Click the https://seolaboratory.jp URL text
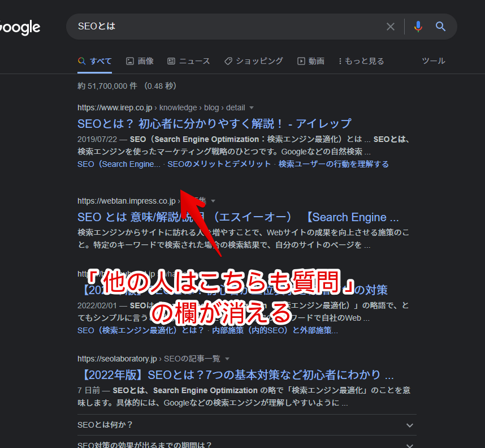Image resolution: width=485 pixels, height=448 pixels. (x=117, y=359)
